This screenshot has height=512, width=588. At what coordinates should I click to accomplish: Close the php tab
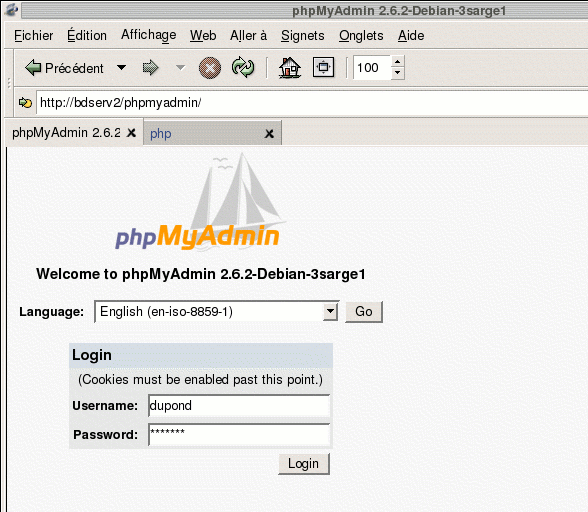click(x=269, y=134)
